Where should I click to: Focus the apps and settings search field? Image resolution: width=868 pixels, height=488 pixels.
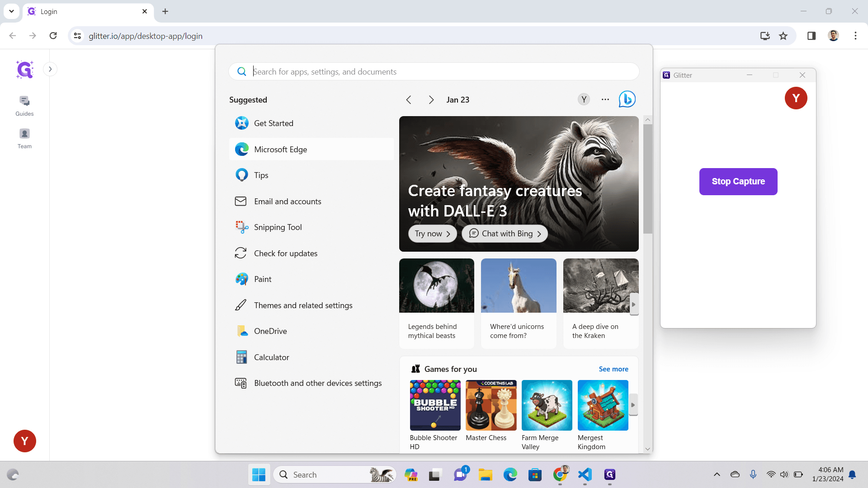pos(434,71)
